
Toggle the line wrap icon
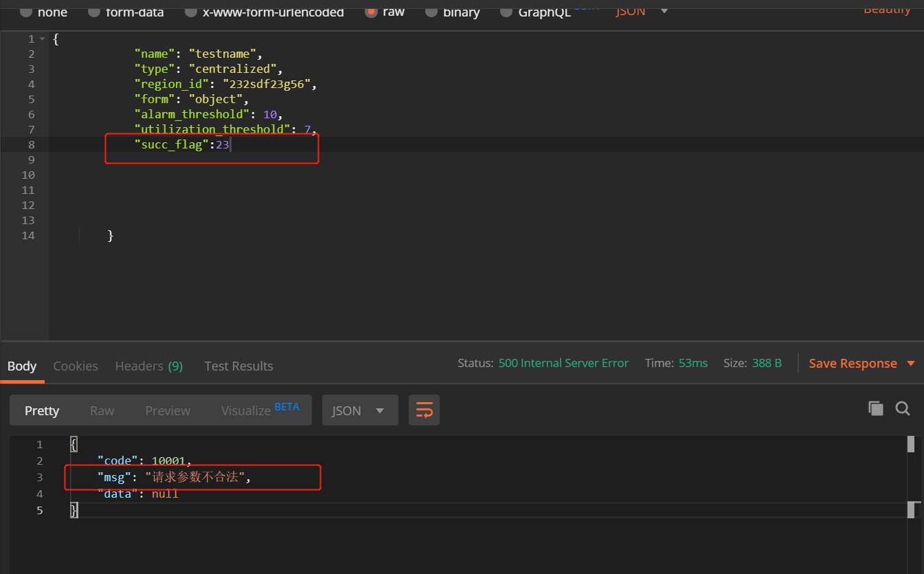[424, 410]
